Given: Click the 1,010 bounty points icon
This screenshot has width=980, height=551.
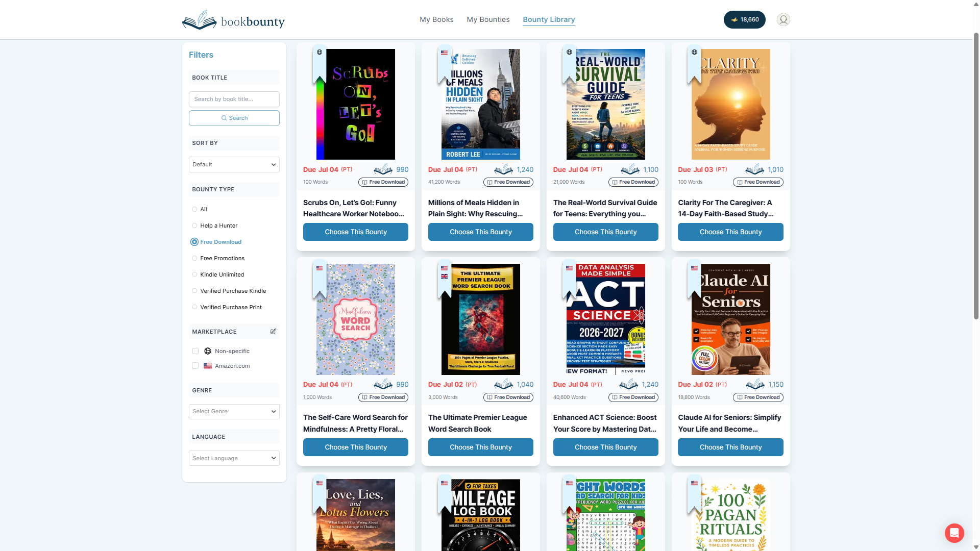Looking at the screenshot, I should (754, 169).
